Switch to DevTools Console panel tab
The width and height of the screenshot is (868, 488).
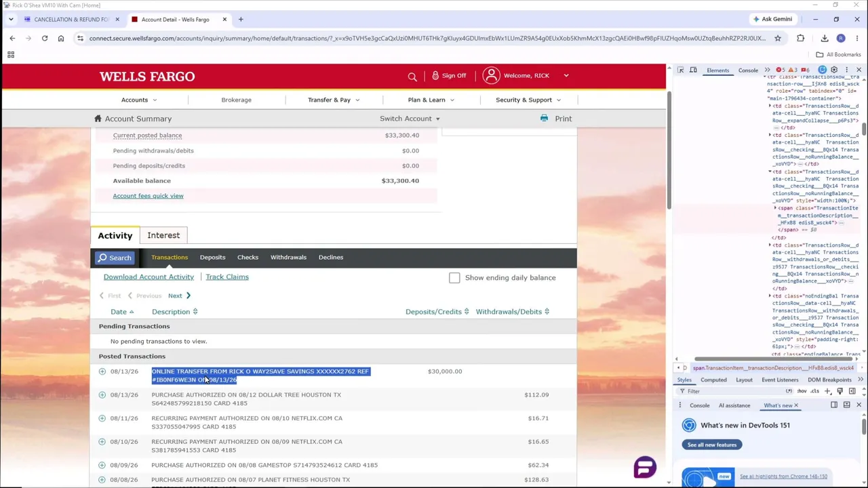point(748,70)
